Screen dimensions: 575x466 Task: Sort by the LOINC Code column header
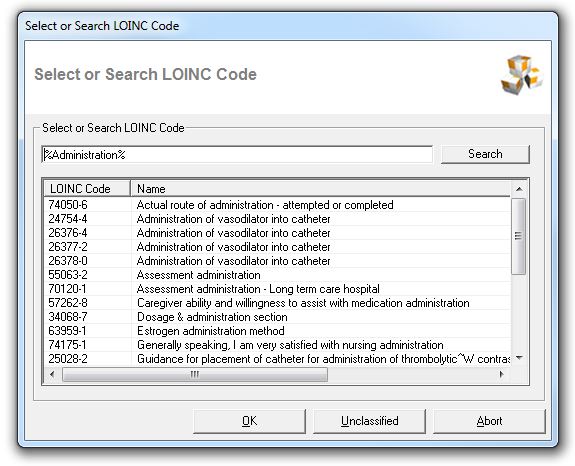coord(87,188)
